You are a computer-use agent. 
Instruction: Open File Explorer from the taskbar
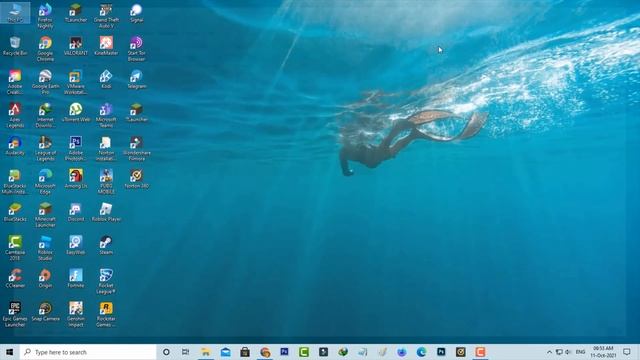[x=206, y=352]
